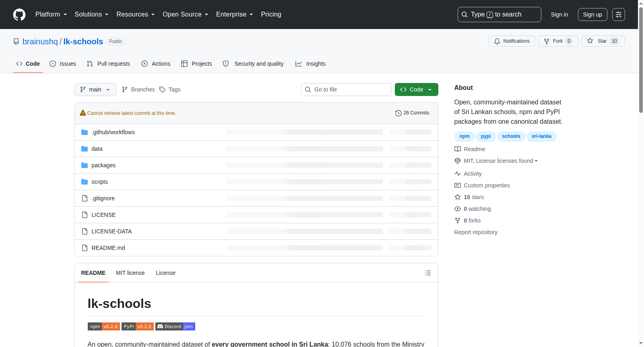Click the commit history clock icon

click(398, 113)
